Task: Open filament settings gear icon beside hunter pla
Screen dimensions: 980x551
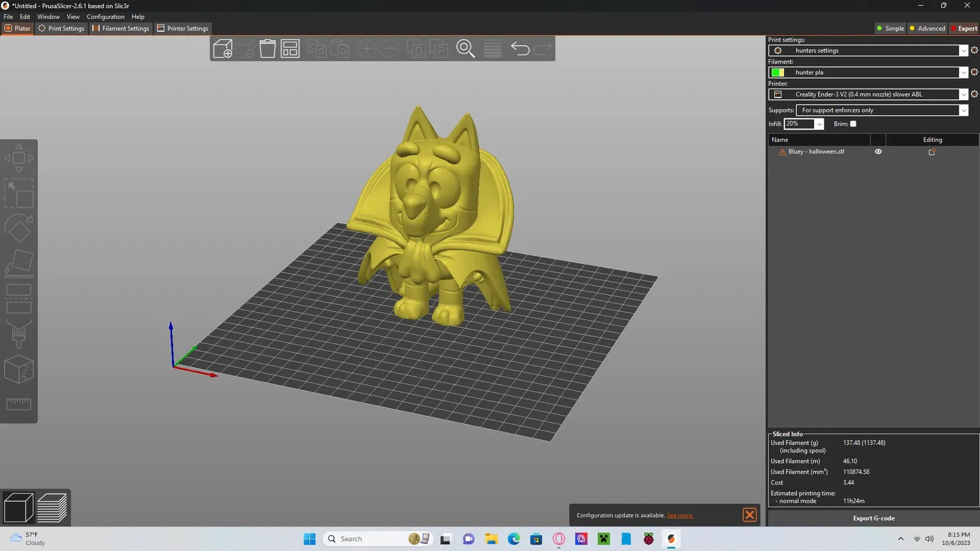Action: click(x=974, y=72)
